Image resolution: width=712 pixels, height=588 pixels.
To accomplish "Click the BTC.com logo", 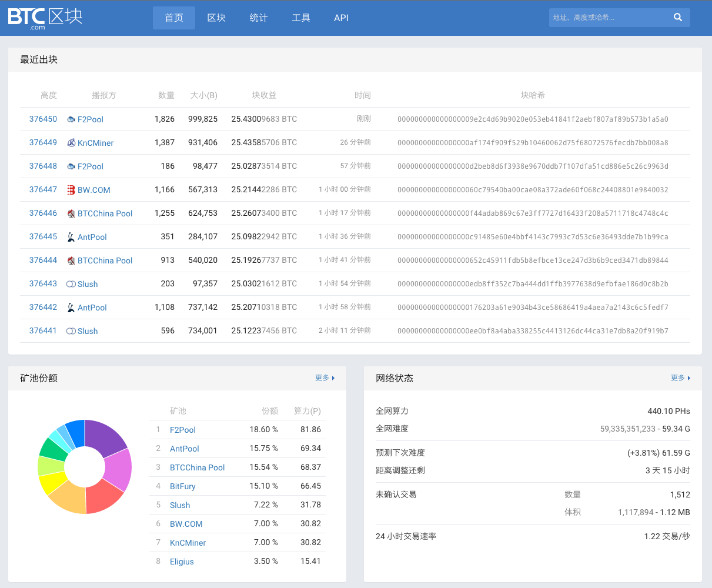I will pyautogui.click(x=44, y=18).
